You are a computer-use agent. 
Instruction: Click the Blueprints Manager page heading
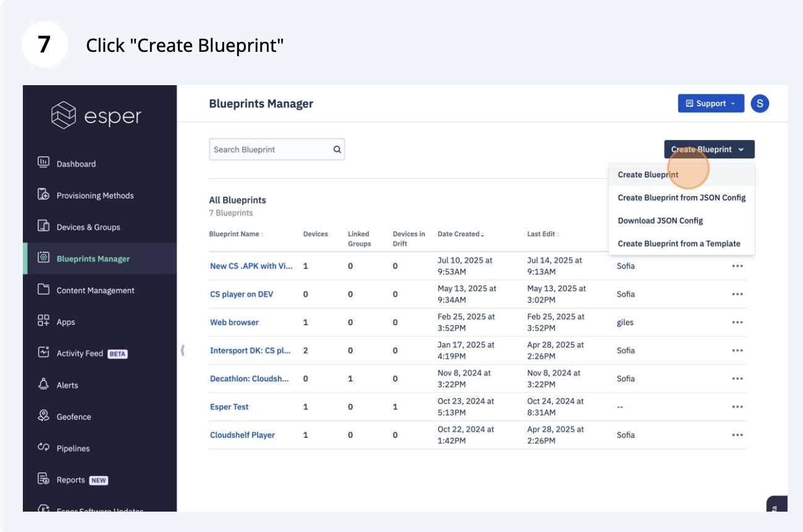click(x=261, y=104)
